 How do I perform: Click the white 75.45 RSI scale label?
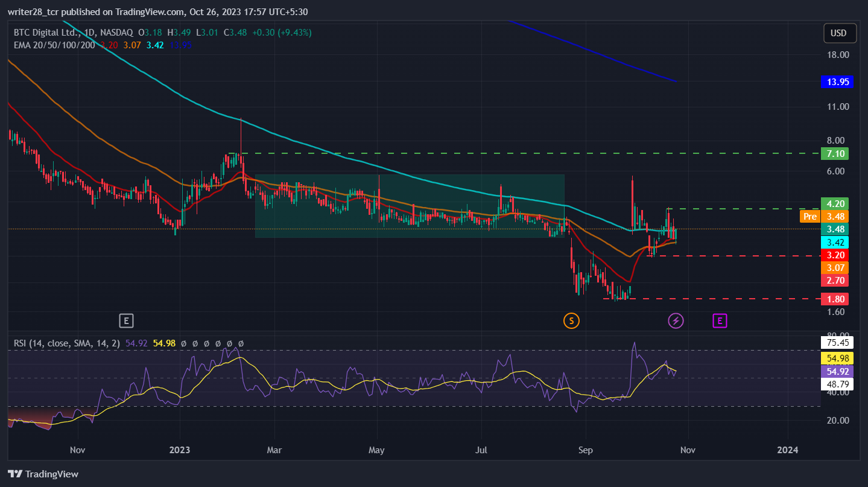pyautogui.click(x=837, y=343)
